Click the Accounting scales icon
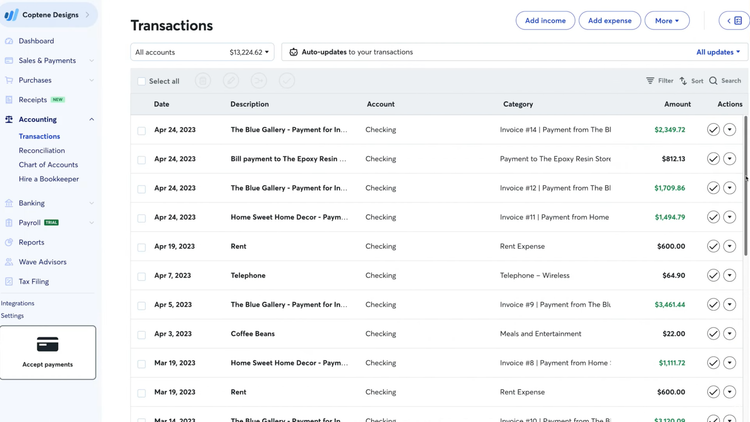The width and height of the screenshot is (750, 422). pos(9,120)
